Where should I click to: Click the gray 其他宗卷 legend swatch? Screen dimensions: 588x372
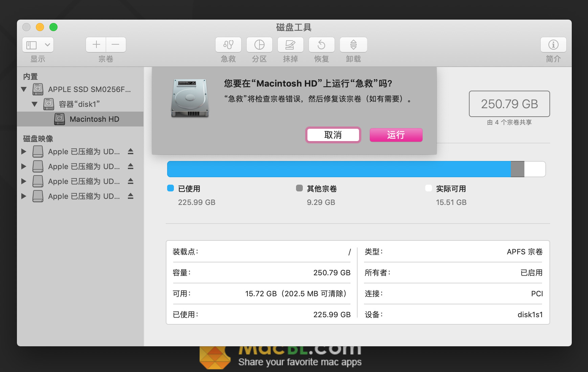tap(299, 188)
